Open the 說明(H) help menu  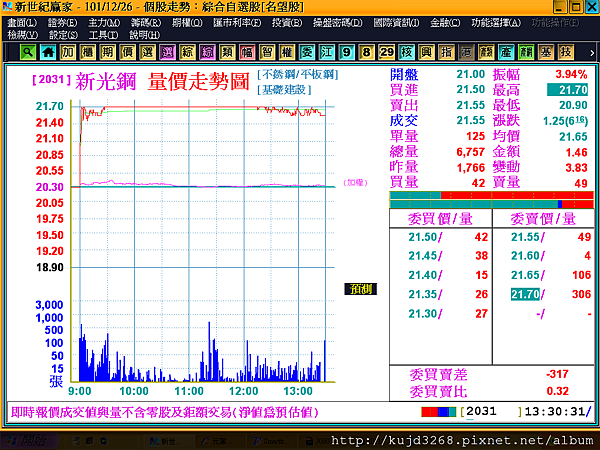pyautogui.click(x=144, y=35)
